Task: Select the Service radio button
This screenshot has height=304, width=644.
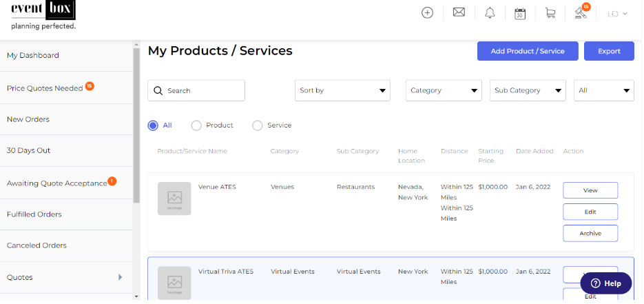Action: click(258, 125)
